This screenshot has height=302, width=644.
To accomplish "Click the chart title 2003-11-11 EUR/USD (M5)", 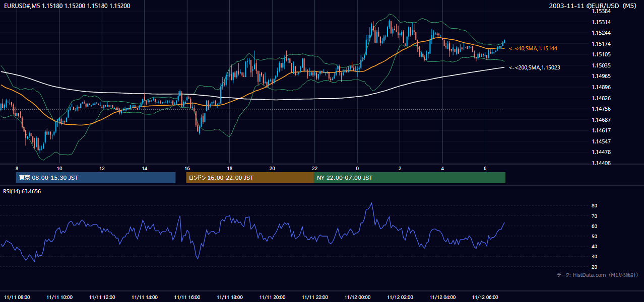I will click(x=593, y=6).
